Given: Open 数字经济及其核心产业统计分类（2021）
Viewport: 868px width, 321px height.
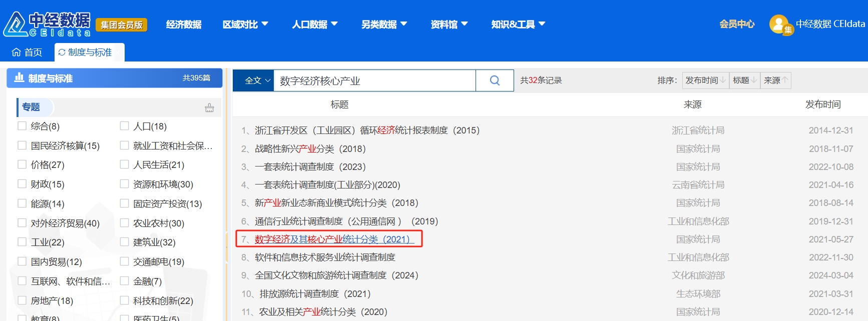Looking at the screenshot, I should pyautogui.click(x=334, y=239).
